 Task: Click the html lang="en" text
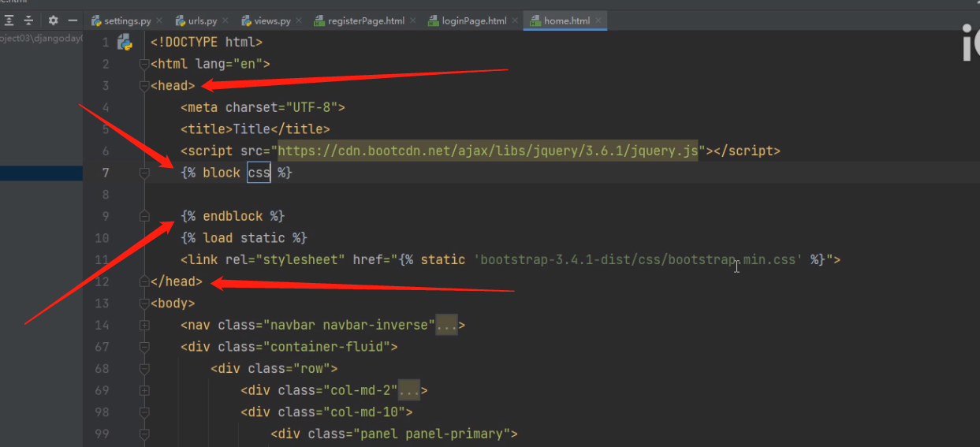[211, 64]
